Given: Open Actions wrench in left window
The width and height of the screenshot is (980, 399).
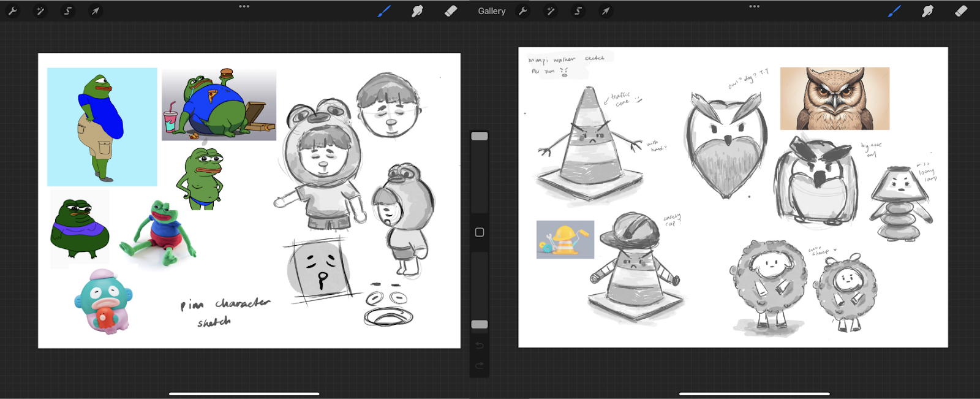Looking at the screenshot, I should click(x=12, y=11).
